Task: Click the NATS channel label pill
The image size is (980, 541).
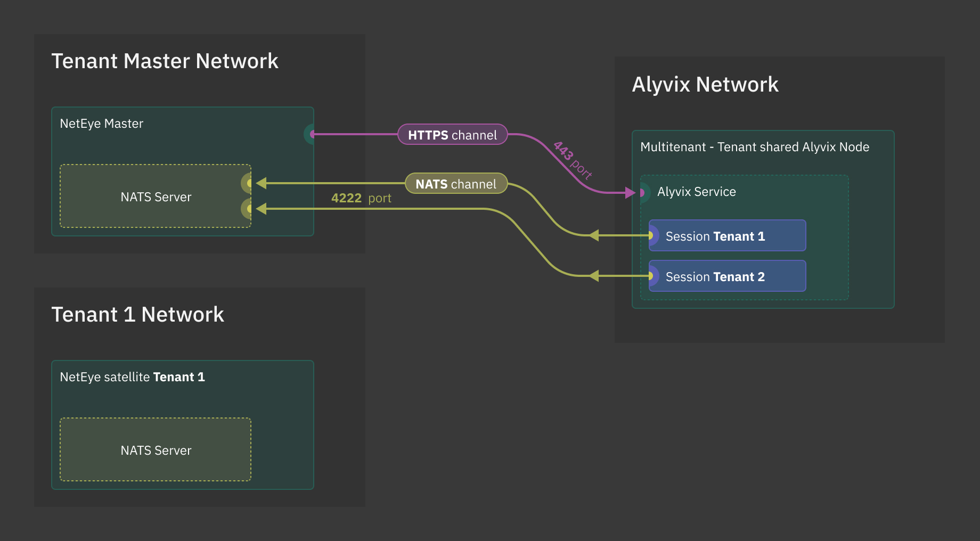Action: [456, 184]
